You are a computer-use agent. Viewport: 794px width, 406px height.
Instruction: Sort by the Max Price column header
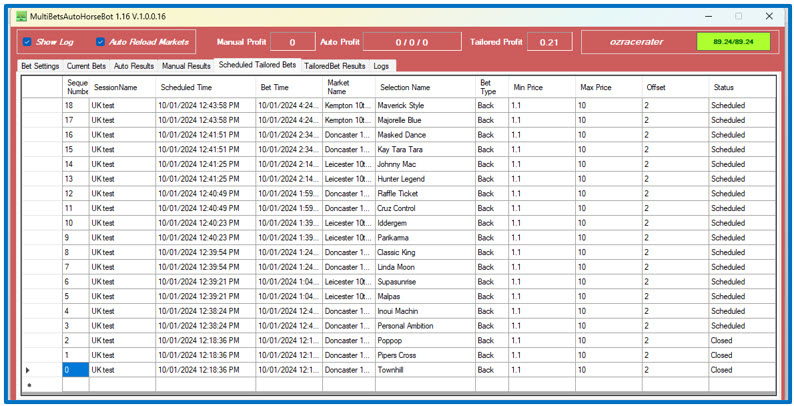(x=609, y=87)
